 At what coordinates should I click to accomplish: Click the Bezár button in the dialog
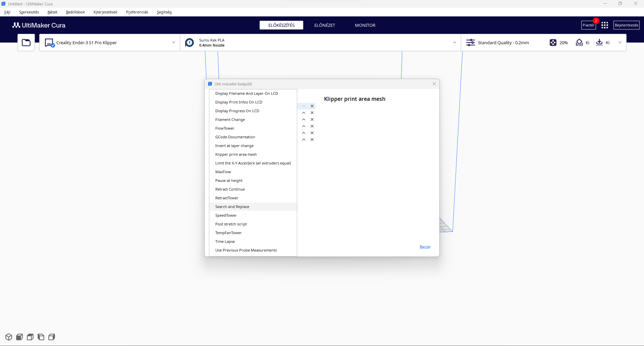click(x=425, y=247)
